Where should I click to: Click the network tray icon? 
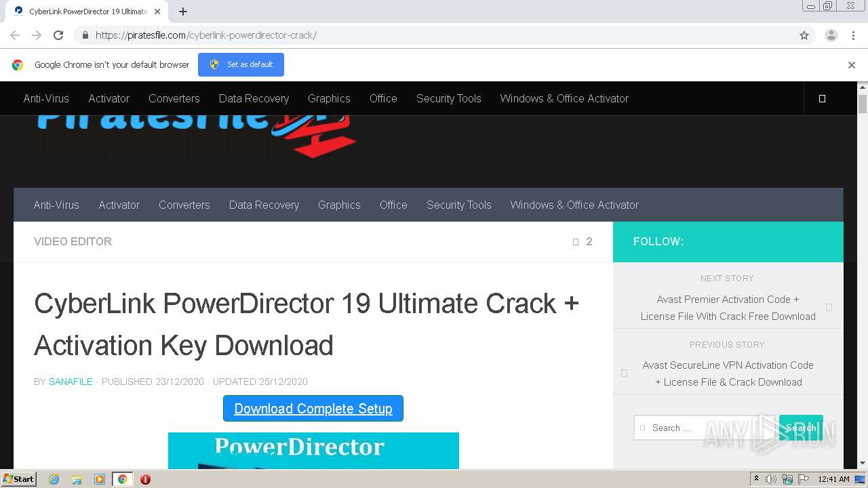[x=787, y=479]
